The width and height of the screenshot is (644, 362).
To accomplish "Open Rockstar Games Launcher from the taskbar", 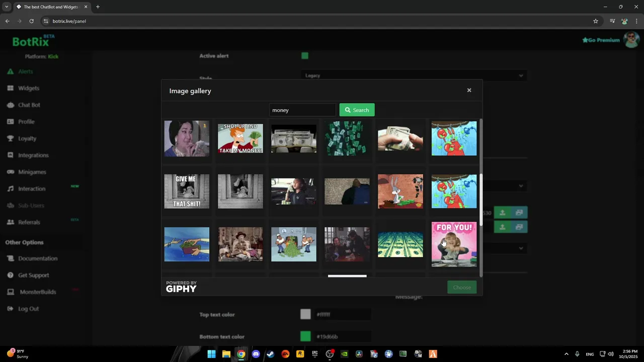I will click(300, 354).
